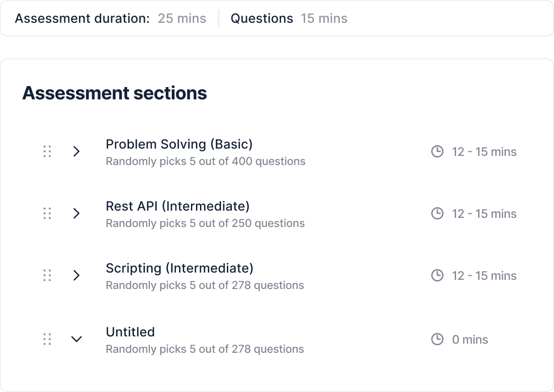Expand the Scripting (Intermediate) section
The height and width of the screenshot is (392, 554).
click(x=77, y=275)
